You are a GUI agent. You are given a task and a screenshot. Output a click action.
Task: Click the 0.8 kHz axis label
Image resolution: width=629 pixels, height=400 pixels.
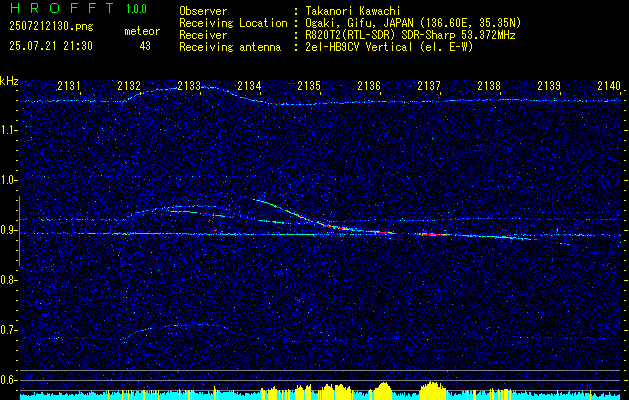click(x=9, y=280)
